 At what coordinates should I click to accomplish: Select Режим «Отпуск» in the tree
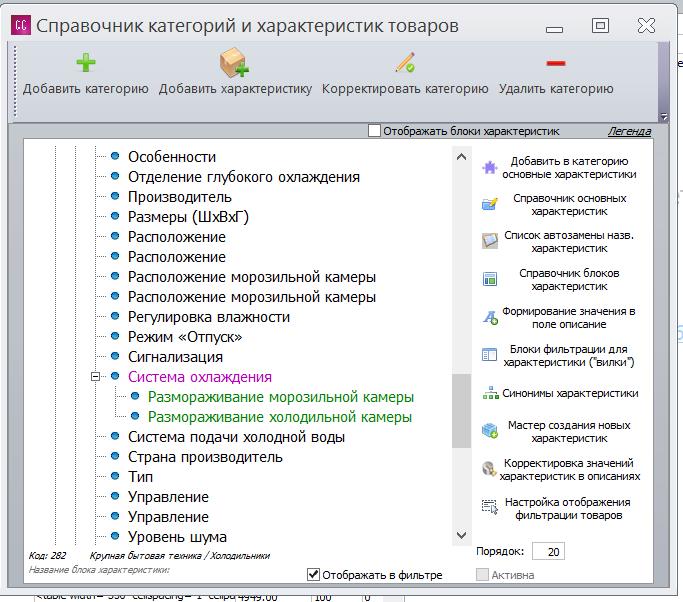click(185, 337)
